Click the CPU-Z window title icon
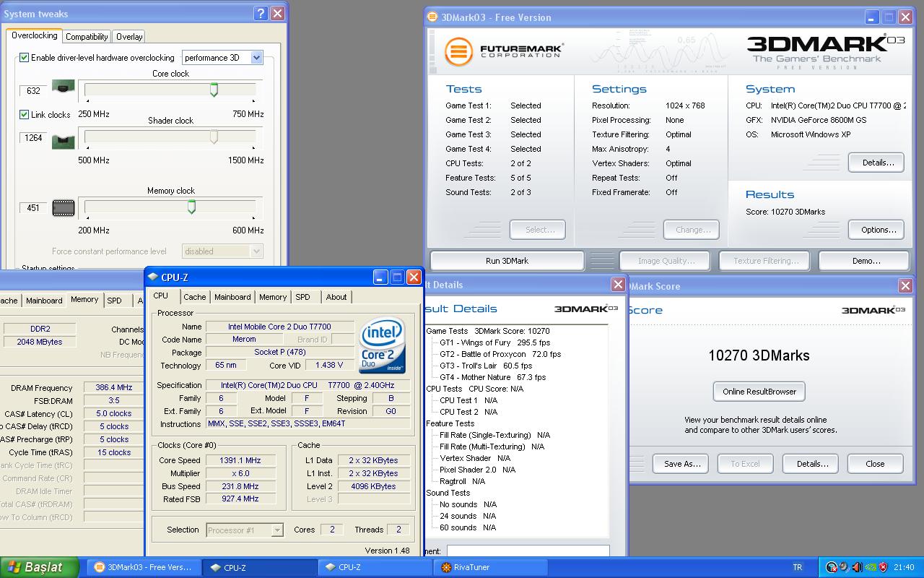 point(153,277)
